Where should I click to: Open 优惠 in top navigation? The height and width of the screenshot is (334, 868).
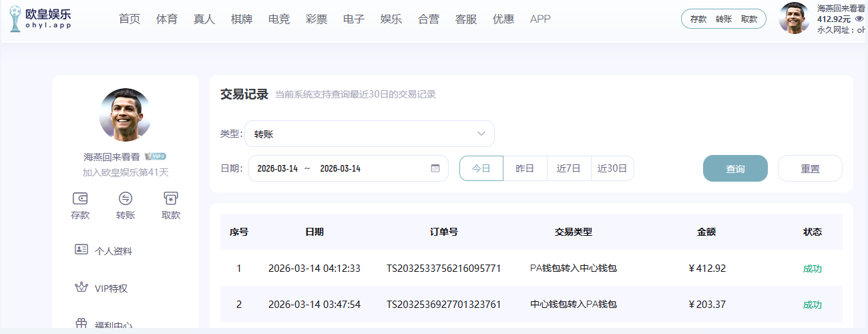503,19
